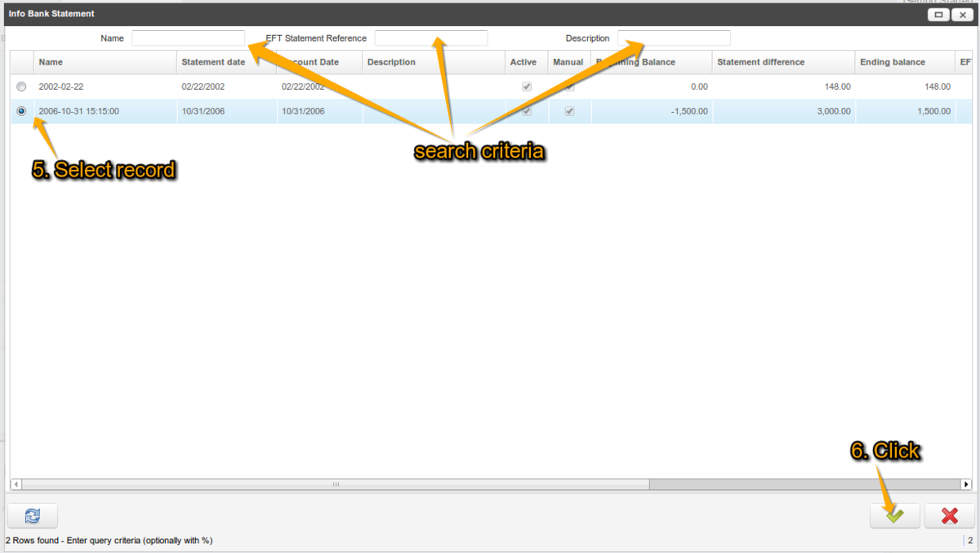Click the red X cancel button

(x=949, y=515)
